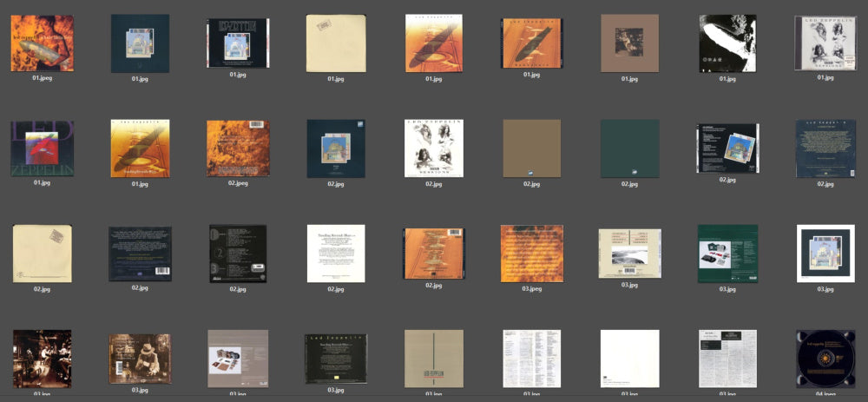Open crop-field cover with white top strip, first row
868x402 pixels.
pyautogui.click(x=434, y=43)
